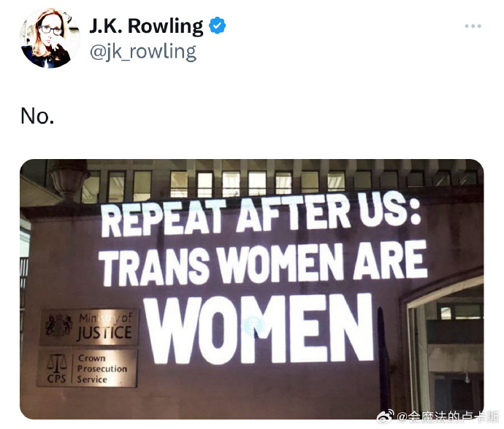This screenshot has width=504, height=429.
Task: Select the tweet text "No."
Action: coord(37,116)
